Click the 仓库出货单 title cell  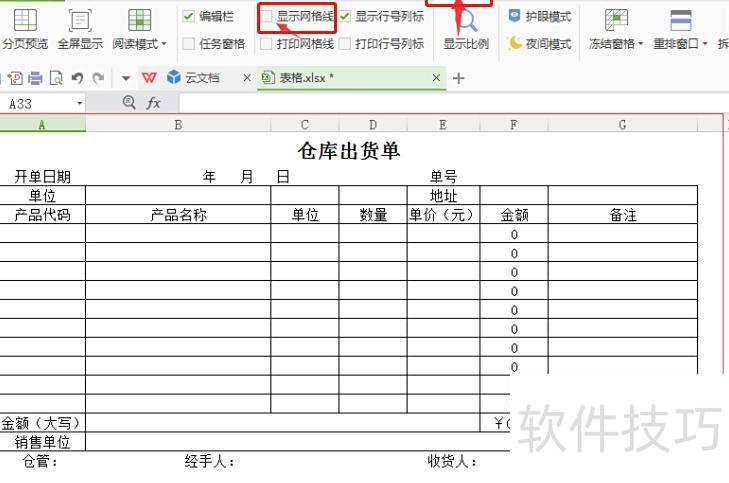coord(349,151)
